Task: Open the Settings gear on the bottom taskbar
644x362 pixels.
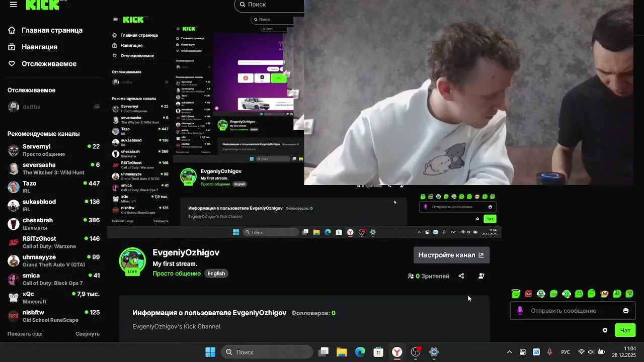Action: [x=434, y=352]
